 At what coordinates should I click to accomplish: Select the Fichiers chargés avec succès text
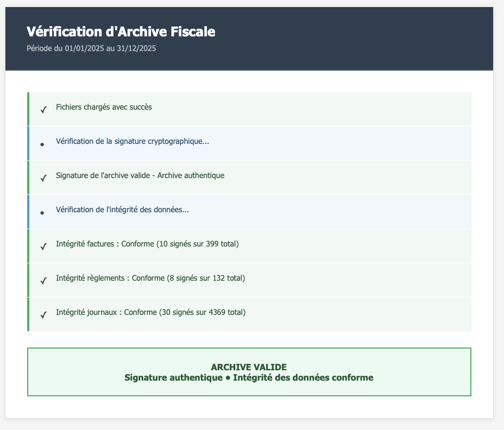click(104, 107)
